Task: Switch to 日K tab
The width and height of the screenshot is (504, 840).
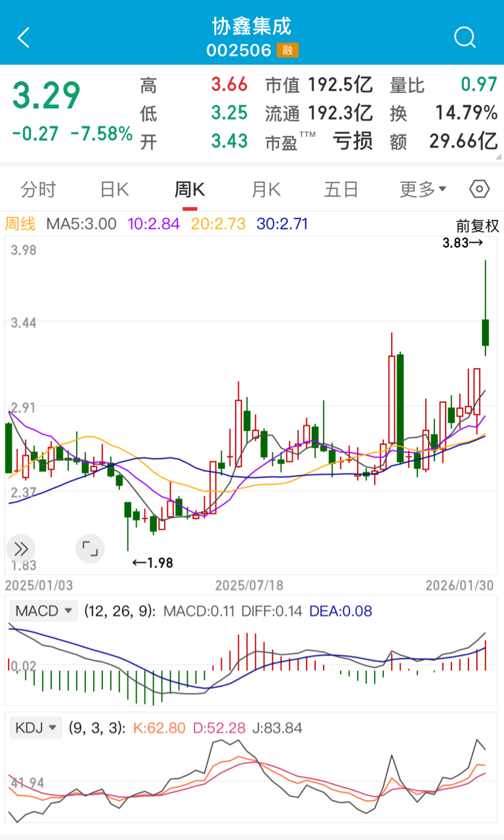Action: coord(114,190)
